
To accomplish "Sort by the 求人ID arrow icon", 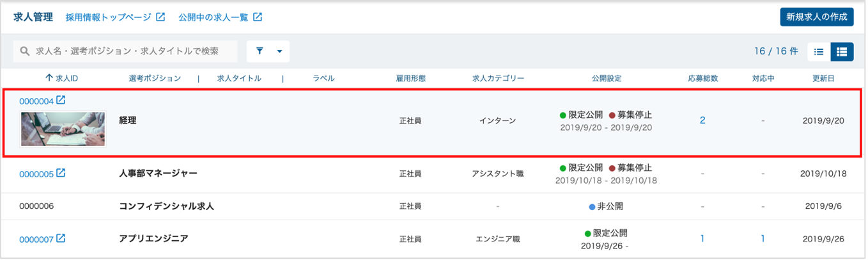I will (49, 78).
